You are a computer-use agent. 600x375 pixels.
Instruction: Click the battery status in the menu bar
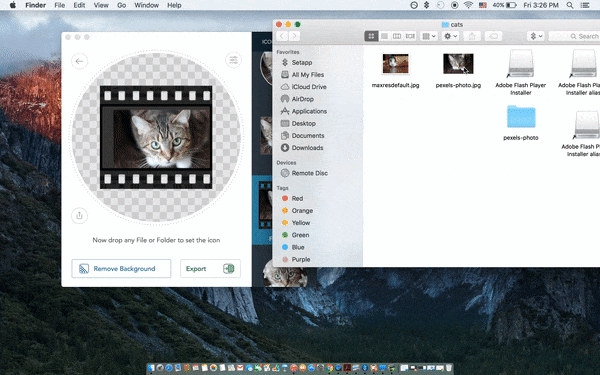(504, 5)
